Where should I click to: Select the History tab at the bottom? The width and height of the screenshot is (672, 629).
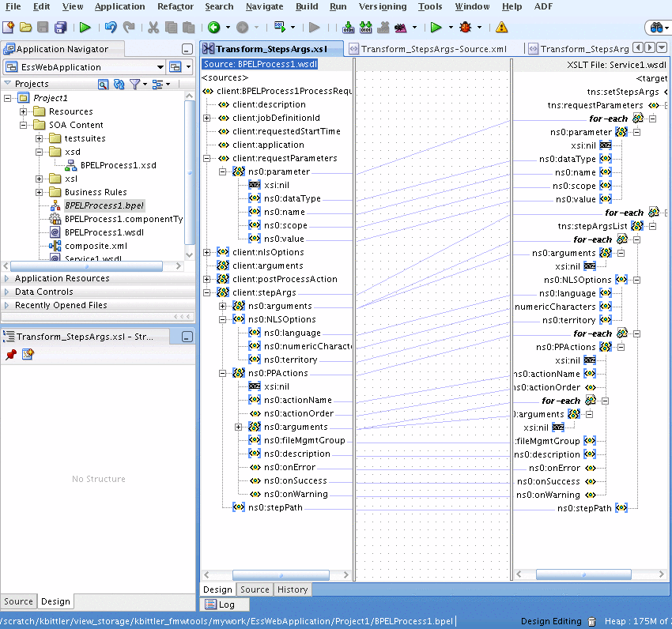pyautogui.click(x=293, y=589)
